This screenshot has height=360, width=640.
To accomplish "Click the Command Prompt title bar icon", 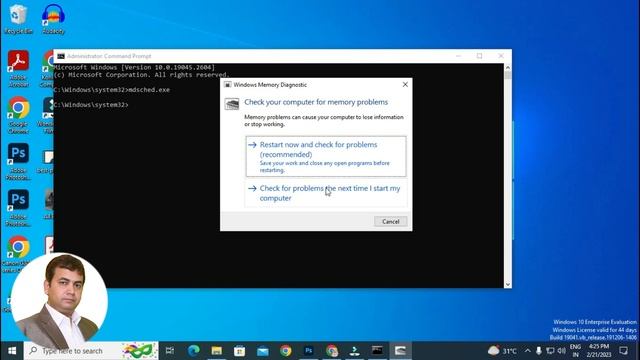I will click(61, 56).
